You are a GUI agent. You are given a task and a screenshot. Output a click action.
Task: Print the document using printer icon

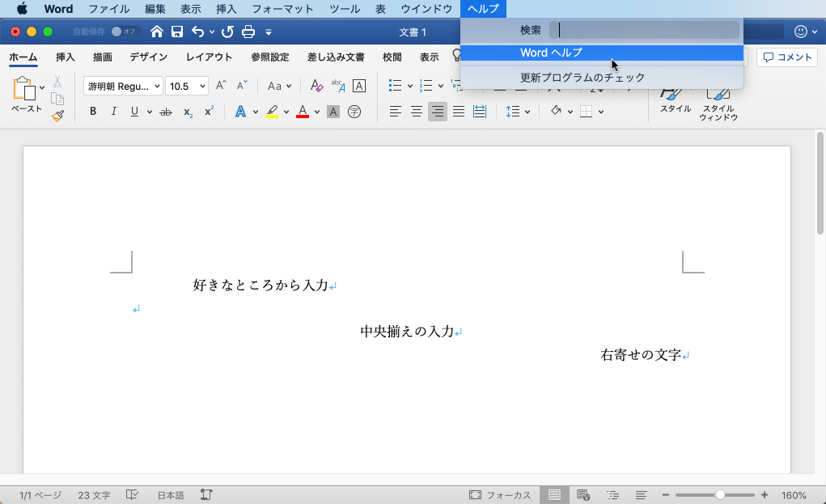tap(248, 32)
